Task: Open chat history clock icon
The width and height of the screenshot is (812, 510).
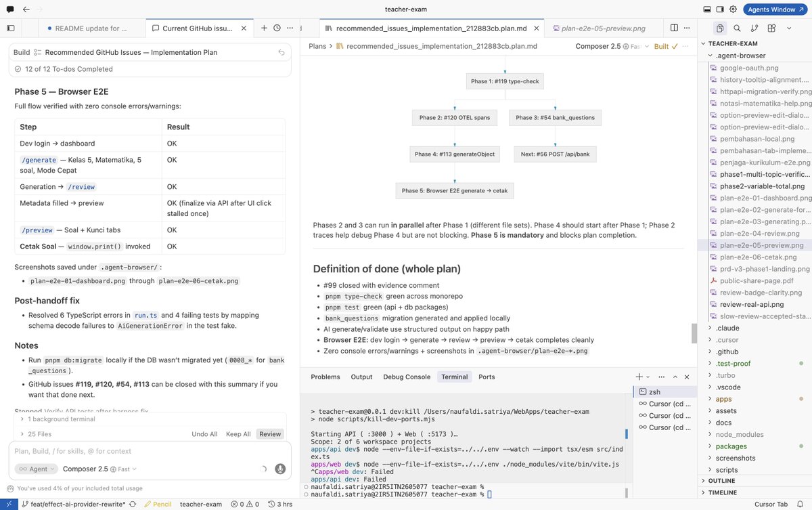Action: point(277,28)
